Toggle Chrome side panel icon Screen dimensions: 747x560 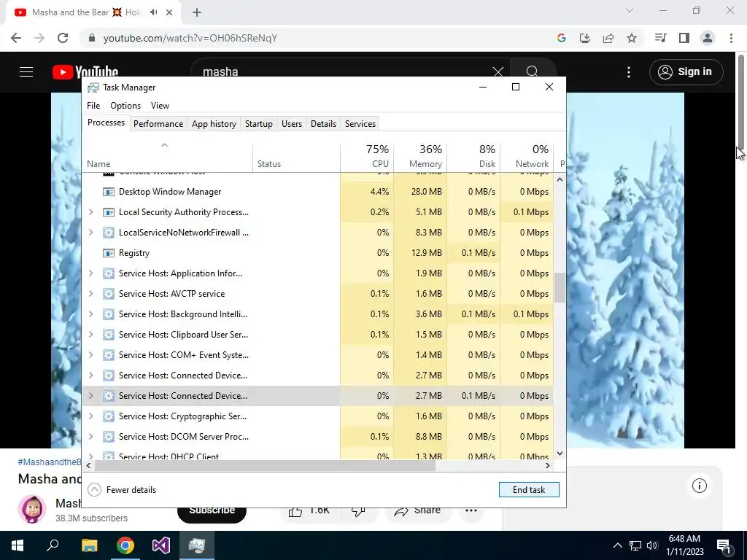coord(684,38)
